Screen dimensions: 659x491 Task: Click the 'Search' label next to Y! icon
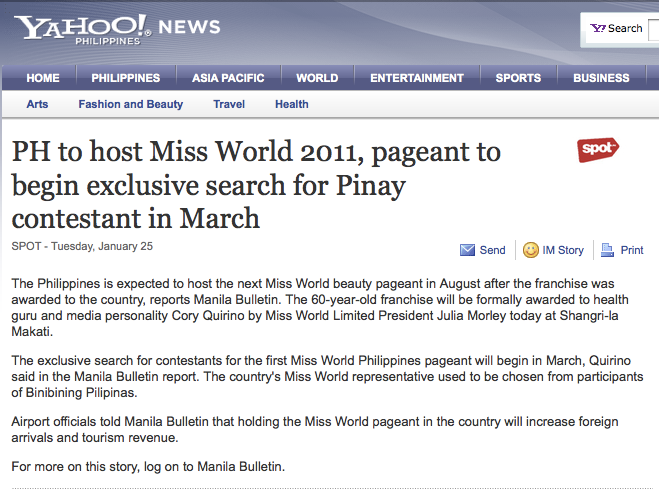pos(625,29)
